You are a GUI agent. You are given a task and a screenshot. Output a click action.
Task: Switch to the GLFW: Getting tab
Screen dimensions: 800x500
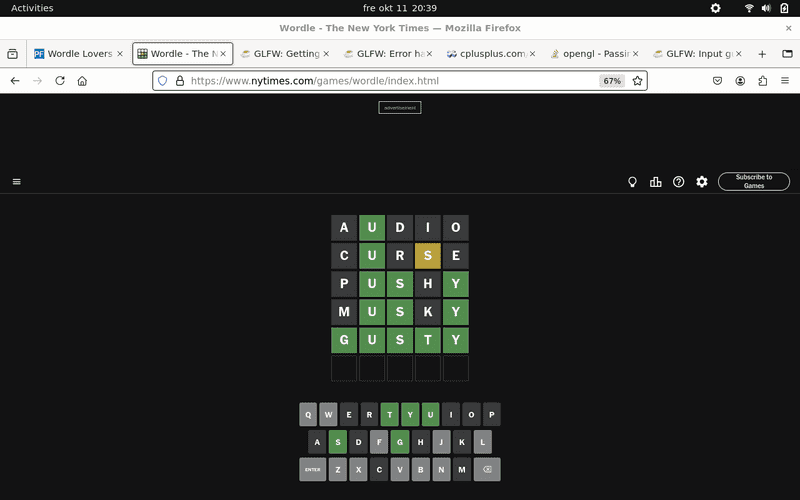point(286,54)
